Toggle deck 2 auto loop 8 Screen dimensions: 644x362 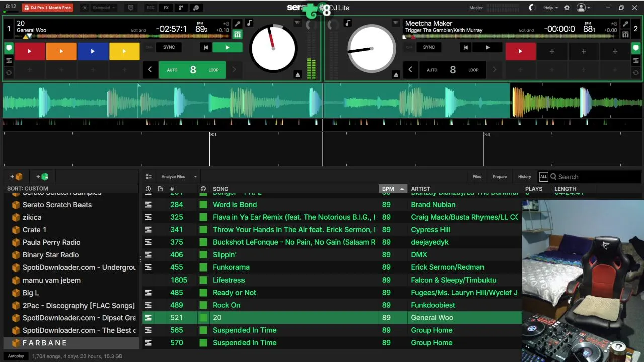tap(453, 70)
